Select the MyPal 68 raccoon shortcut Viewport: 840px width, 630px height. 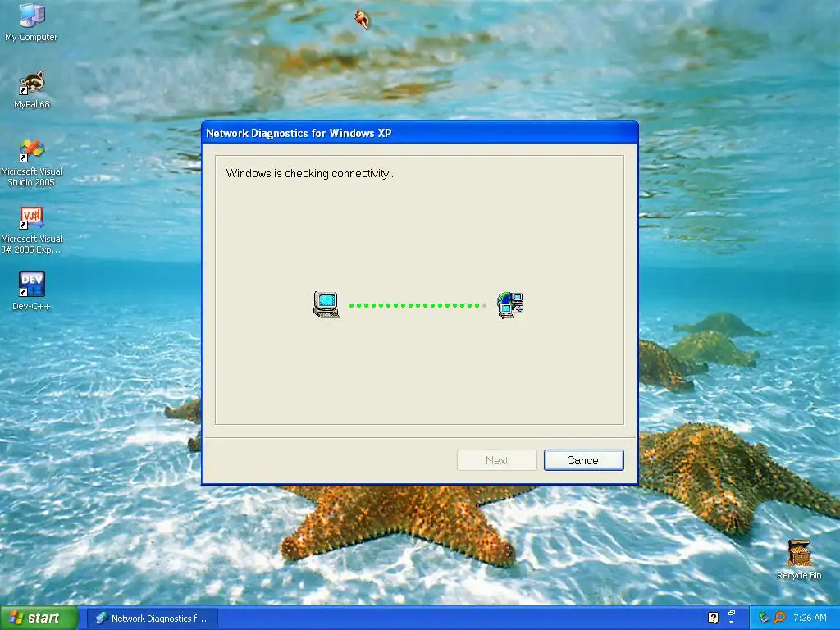[32, 90]
